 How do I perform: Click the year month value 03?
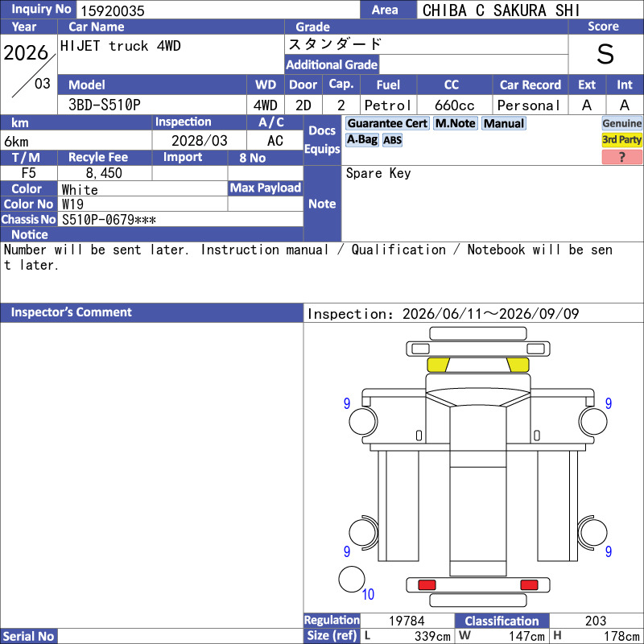[43, 84]
